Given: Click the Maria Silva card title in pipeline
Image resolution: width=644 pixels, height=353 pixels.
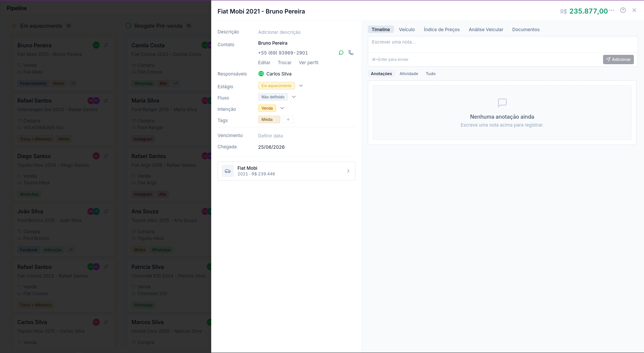Looking at the screenshot, I should 145,101.
